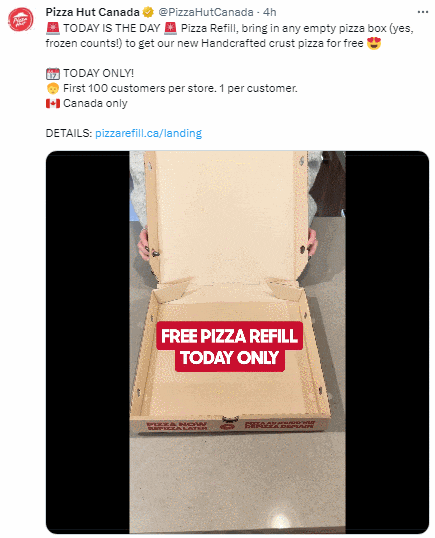Click the FREE PIZZA REFILL red banner

[229, 336]
